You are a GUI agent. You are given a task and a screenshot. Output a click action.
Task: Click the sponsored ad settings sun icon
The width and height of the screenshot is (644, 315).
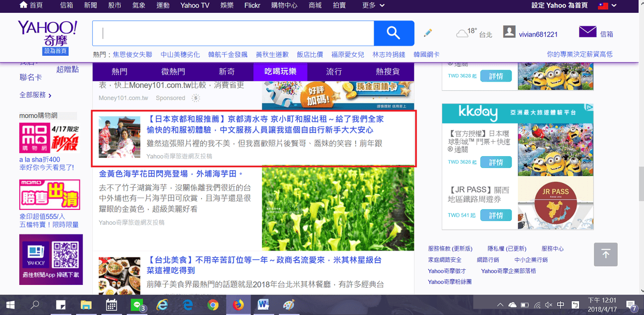coord(196,98)
